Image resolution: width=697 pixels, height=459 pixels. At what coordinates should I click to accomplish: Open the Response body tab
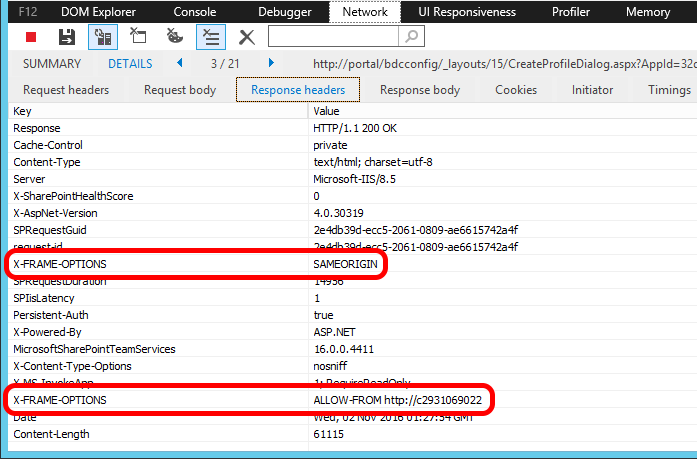pyautogui.click(x=420, y=90)
